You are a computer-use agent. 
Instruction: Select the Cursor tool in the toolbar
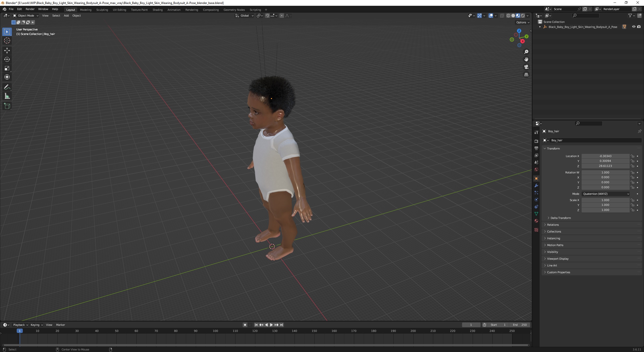click(7, 40)
